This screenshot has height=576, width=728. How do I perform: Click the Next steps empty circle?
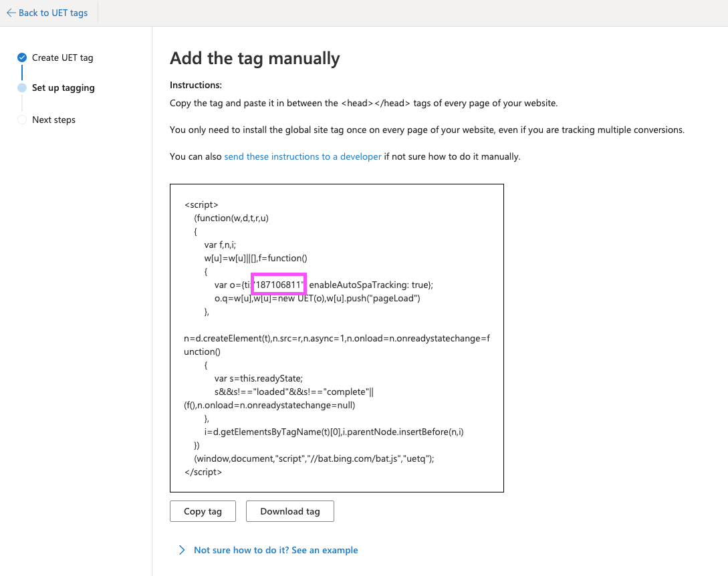pos(22,120)
